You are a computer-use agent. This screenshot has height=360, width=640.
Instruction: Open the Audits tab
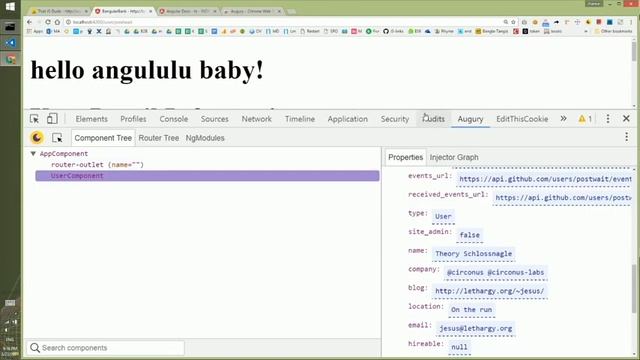pos(434,119)
